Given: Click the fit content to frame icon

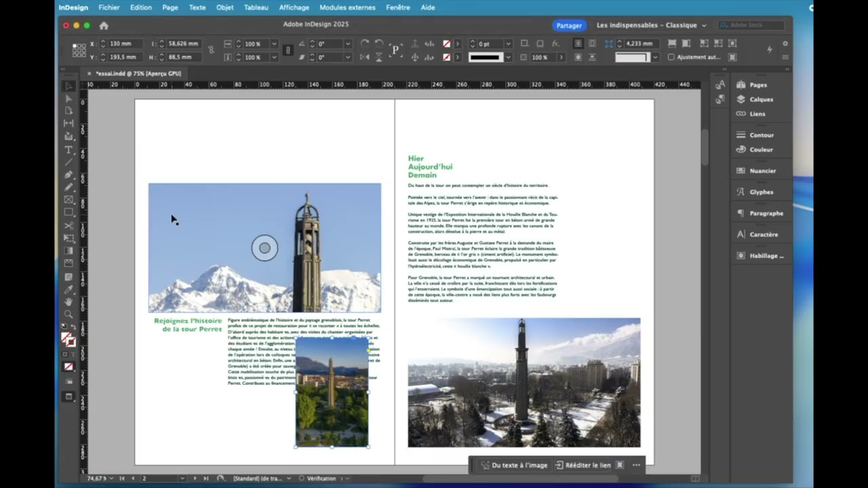Looking at the screenshot, I should [x=703, y=43].
